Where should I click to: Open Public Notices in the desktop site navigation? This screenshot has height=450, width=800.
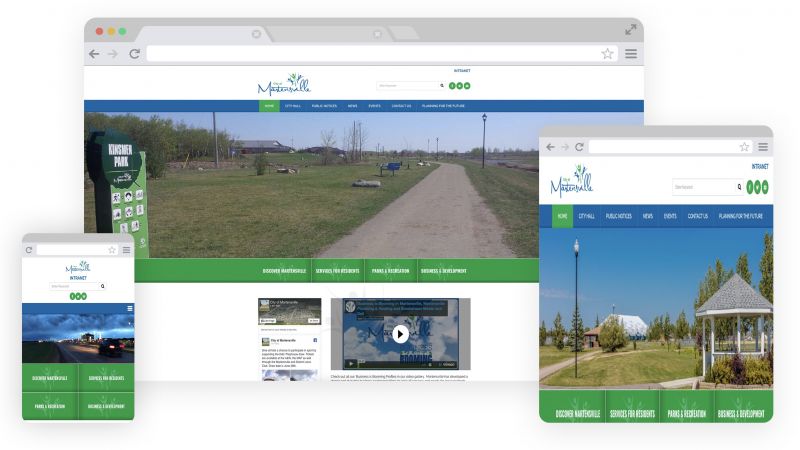(x=324, y=106)
